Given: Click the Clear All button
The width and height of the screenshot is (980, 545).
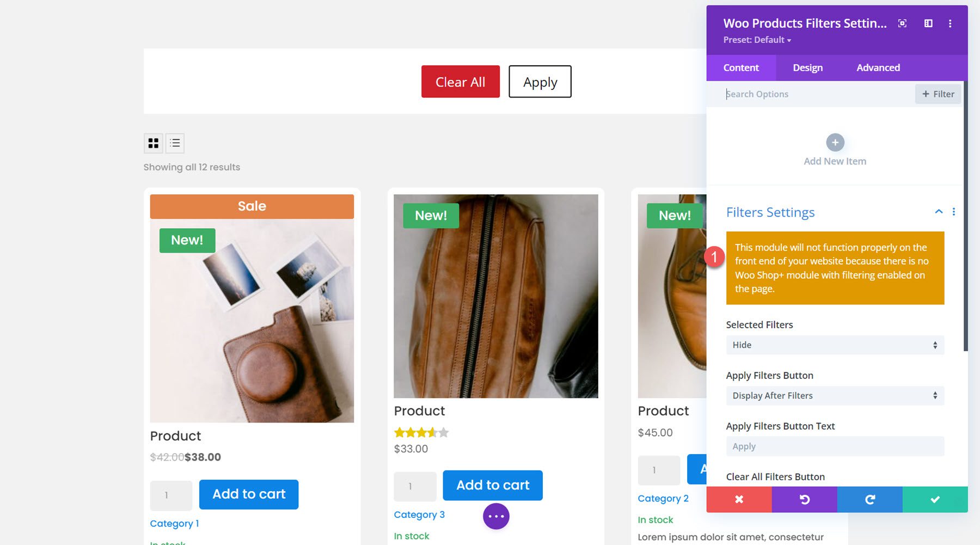Looking at the screenshot, I should pyautogui.click(x=460, y=82).
